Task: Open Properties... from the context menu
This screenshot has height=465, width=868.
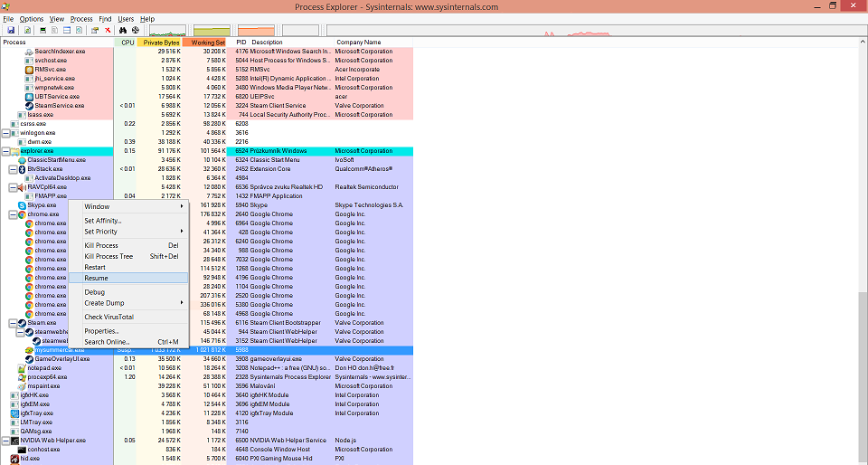Action: (x=128, y=330)
